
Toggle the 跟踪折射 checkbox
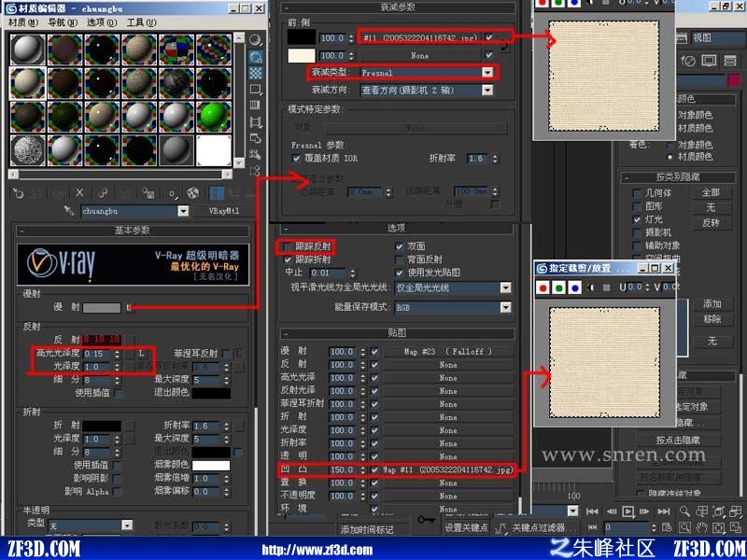(288, 260)
